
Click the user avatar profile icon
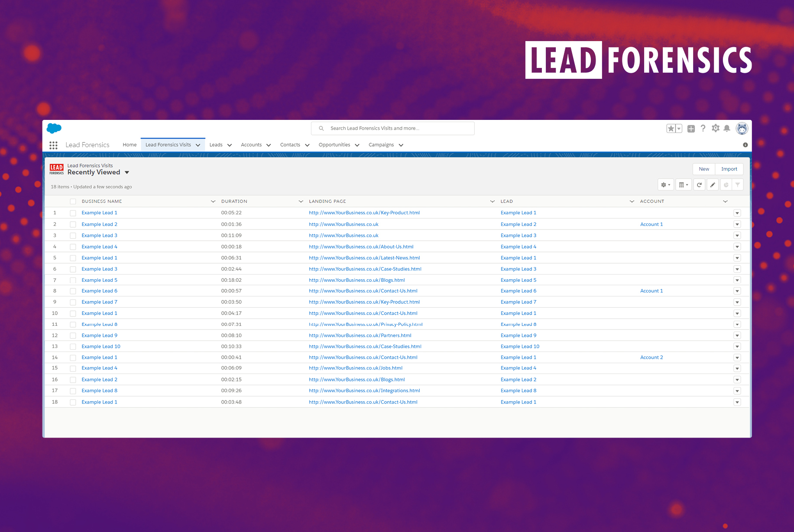point(742,129)
